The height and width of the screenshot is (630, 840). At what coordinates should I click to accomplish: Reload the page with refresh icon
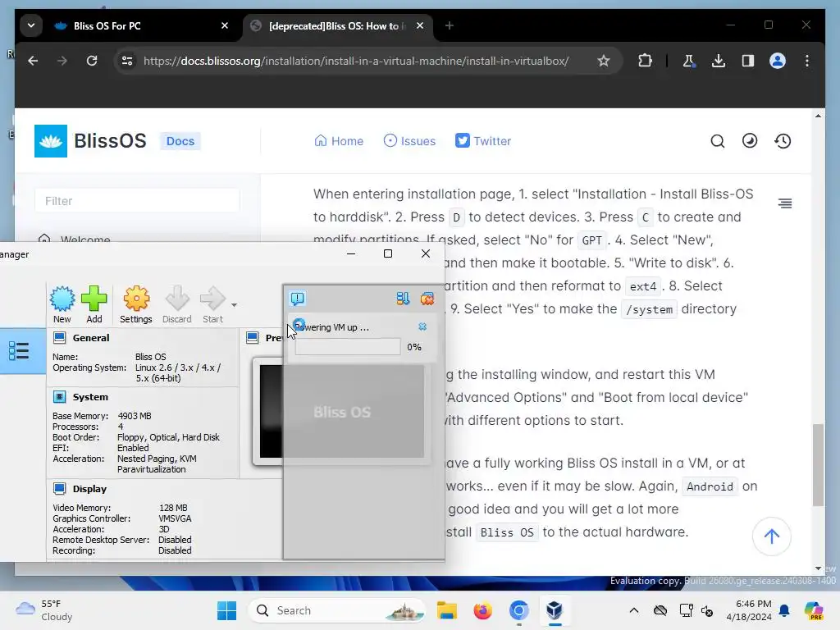(x=92, y=61)
